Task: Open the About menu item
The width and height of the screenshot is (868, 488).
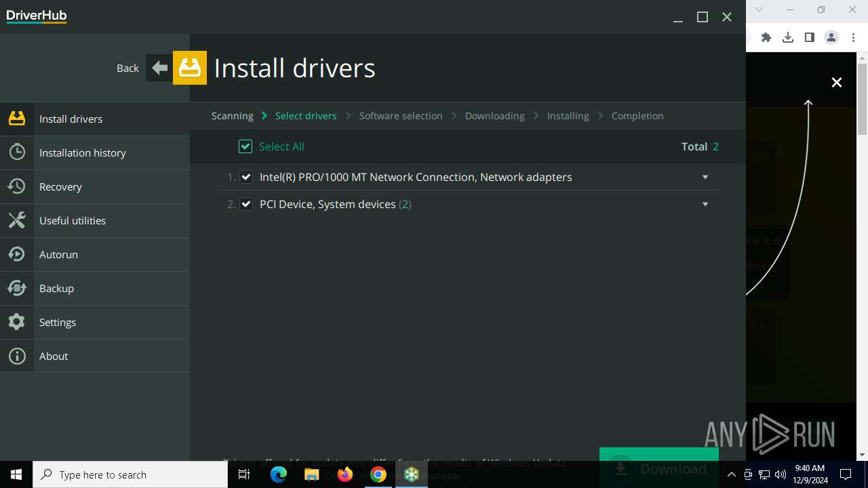Action: (95, 356)
